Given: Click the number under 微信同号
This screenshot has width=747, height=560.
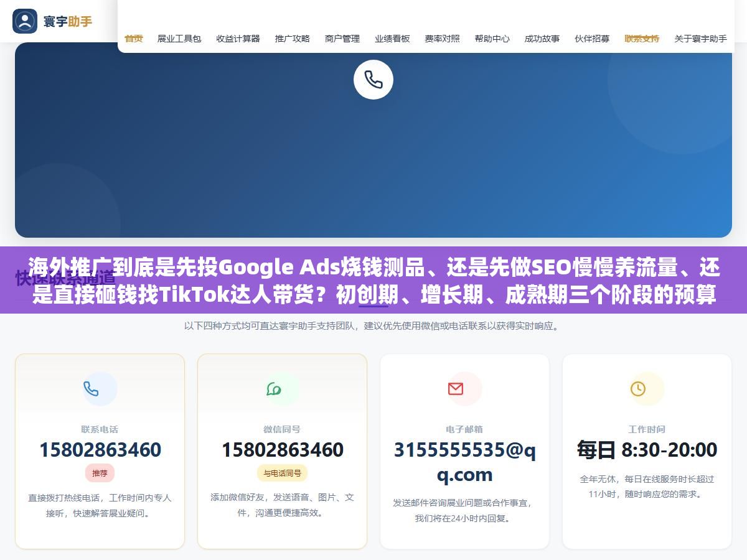Looking at the screenshot, I should point(282,449).
